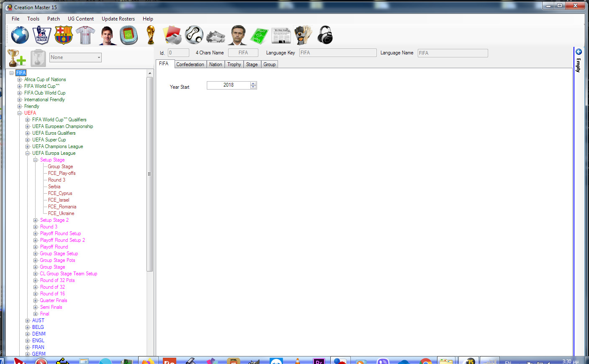This screenshot has height=364, width=589.
Task: Switch to the Group tab
Action: click(x=270, y=64)
